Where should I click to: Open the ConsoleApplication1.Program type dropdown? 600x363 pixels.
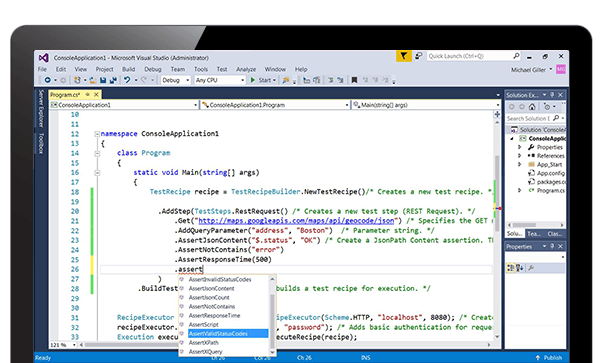(275, 105)
